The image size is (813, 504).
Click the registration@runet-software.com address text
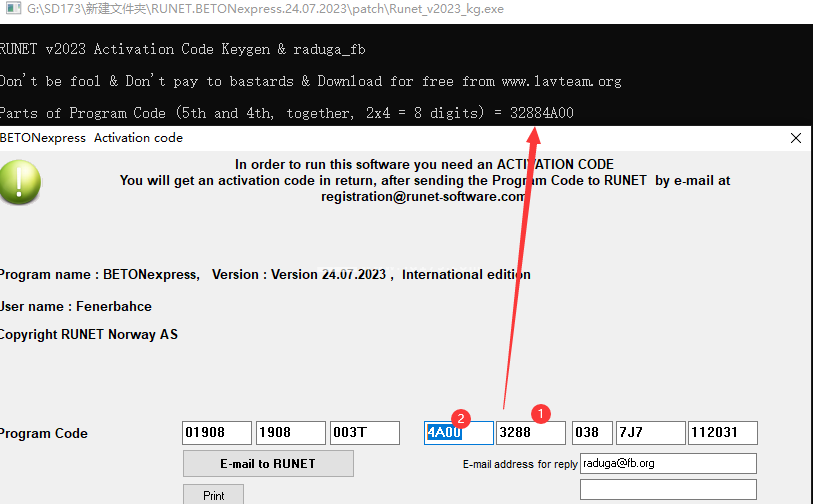click(423, 197)
